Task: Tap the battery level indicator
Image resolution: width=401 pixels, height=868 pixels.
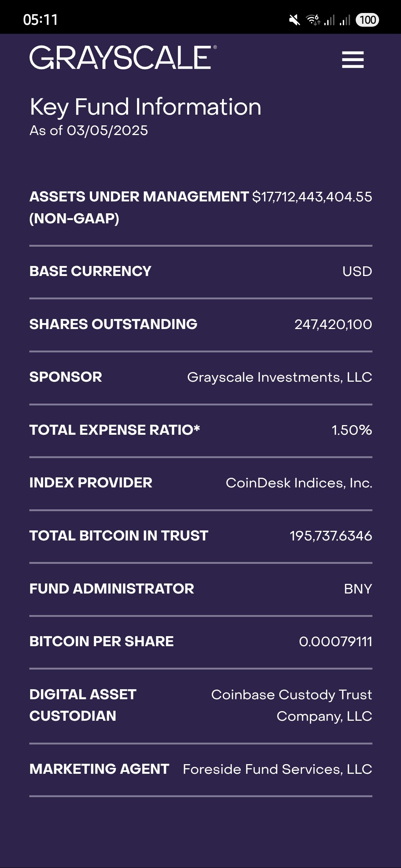Action: coord(367,20)
